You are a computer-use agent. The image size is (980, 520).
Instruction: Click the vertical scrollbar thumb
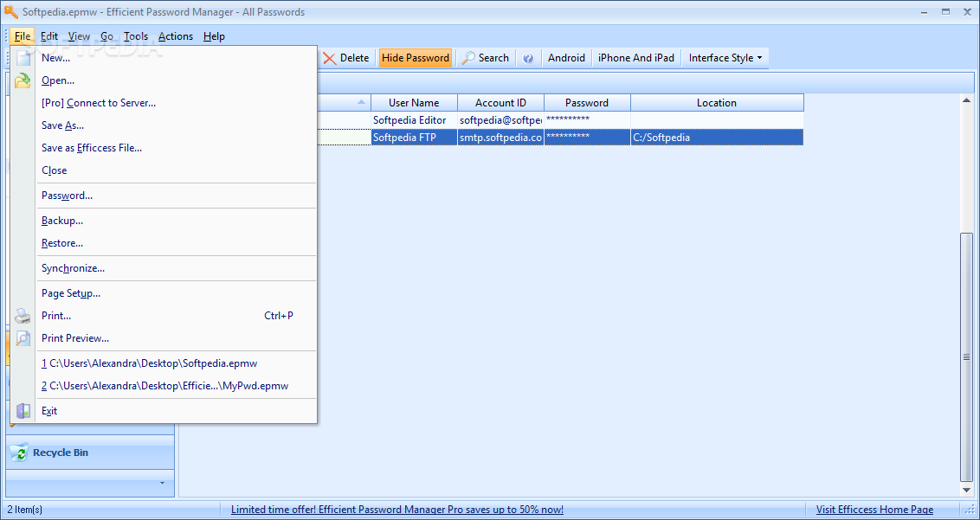[967, 356]
